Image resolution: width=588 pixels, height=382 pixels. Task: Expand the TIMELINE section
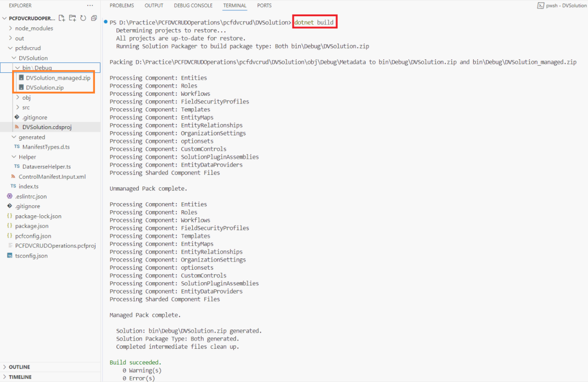[20, 377]
